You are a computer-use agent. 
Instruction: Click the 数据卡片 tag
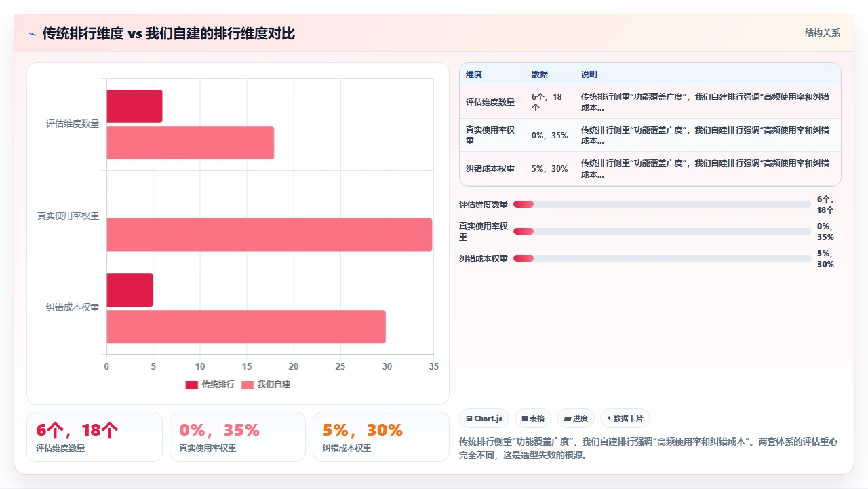click(625, 418)
